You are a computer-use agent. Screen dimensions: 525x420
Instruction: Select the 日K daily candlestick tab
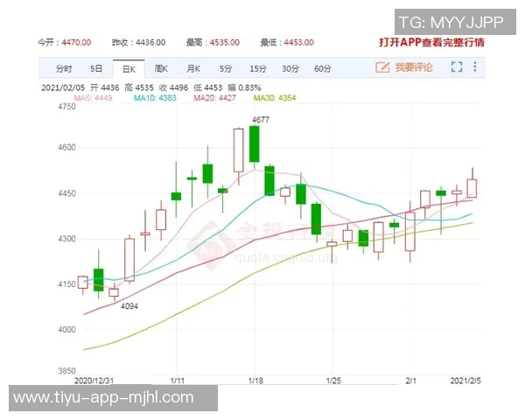point(129,69)
